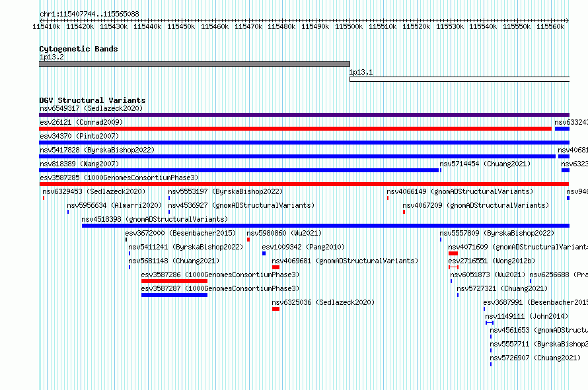Click nsv4067209 (gnomADStructuralVariants) label

pyautogui.click(x=476, y=205)
